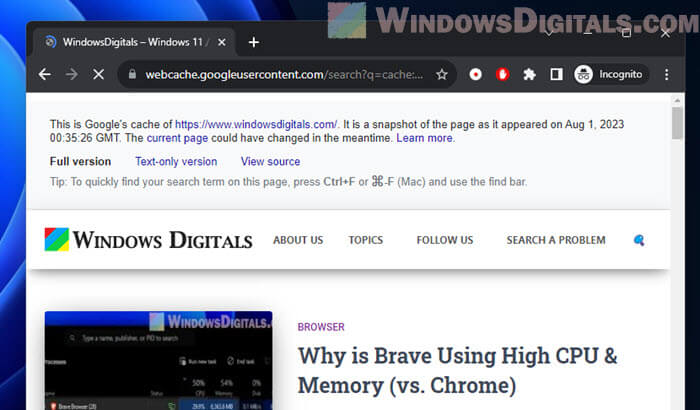The width and height of the screenshot is (700, 410).
Task: Open the BROWSER category link
Action: point(321,327)
